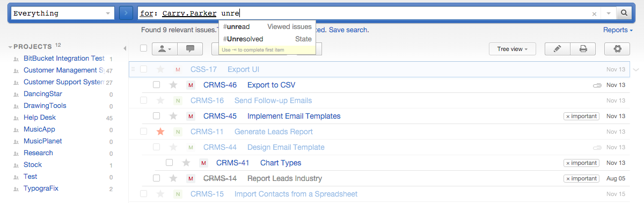
Task: Clear the search query with the x icon
Action: 594,13
